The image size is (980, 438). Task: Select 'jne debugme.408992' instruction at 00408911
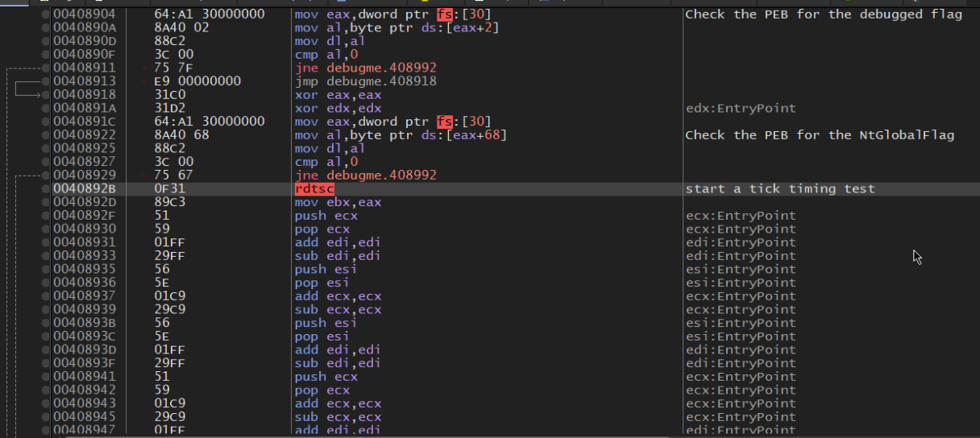pyautogui.click(x=354, y=68)
